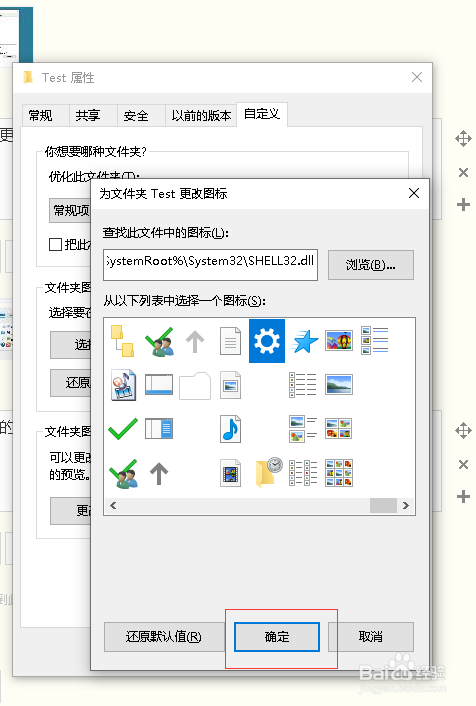Click the 取消 button
The width and height of the screenshot is (476, 706).
pyautogui.click(x=371, y=637)
